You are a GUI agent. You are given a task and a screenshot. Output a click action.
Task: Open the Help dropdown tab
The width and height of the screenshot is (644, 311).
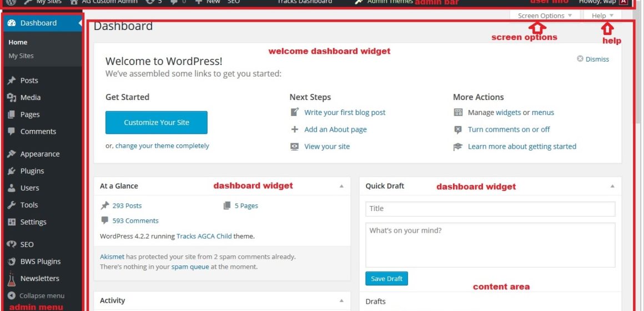(x=602, y=16)
